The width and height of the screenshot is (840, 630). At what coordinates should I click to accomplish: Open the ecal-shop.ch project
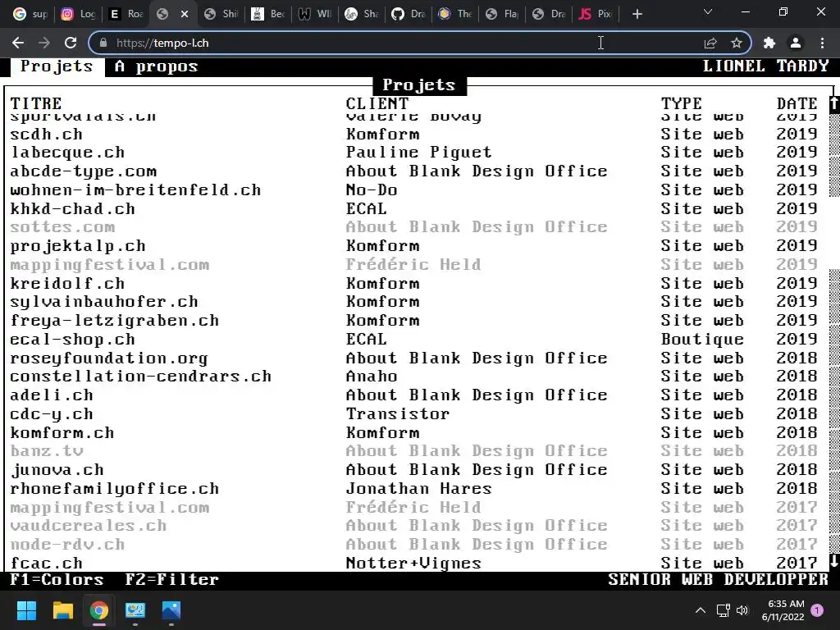point(73,340)
